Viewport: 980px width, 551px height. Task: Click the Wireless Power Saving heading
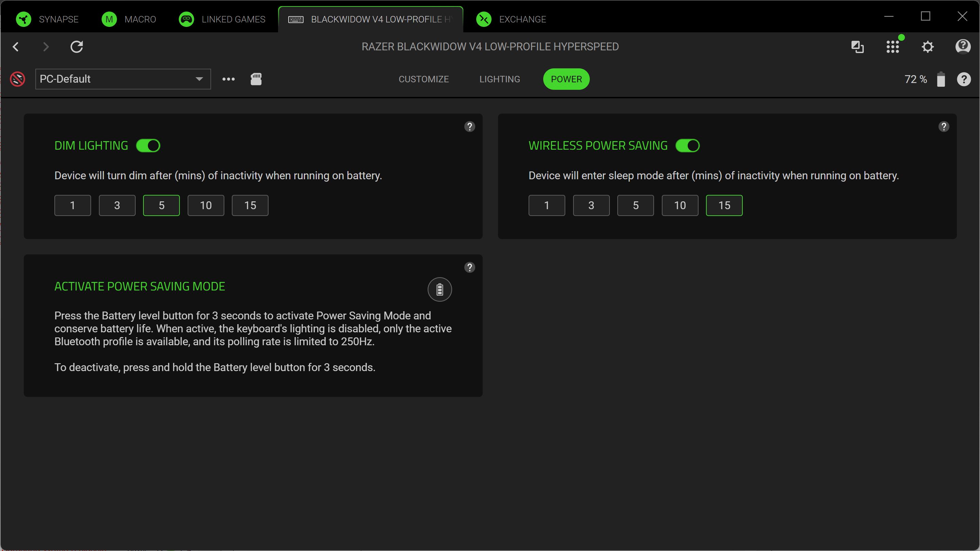coord(598,146)
